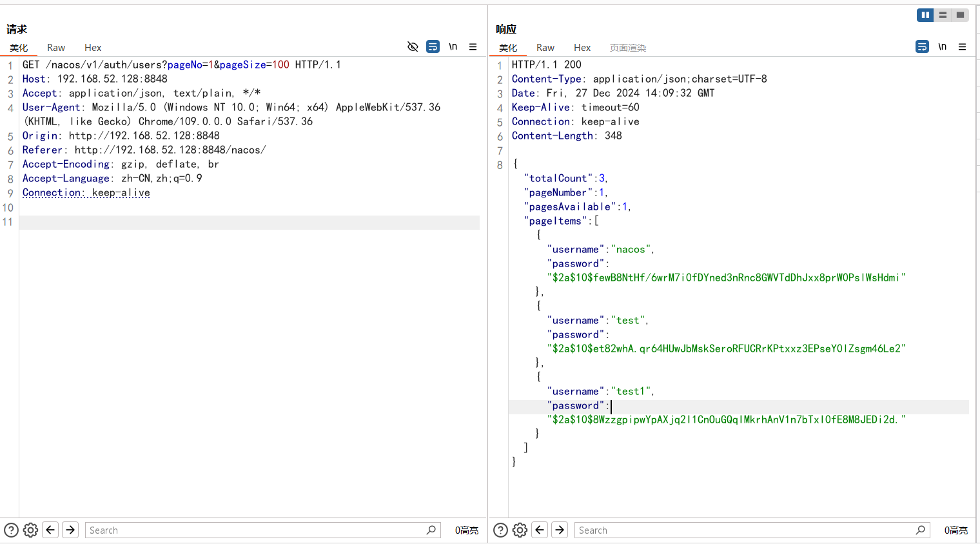Select response 美化 (Pretty) tab

[508, 48]
